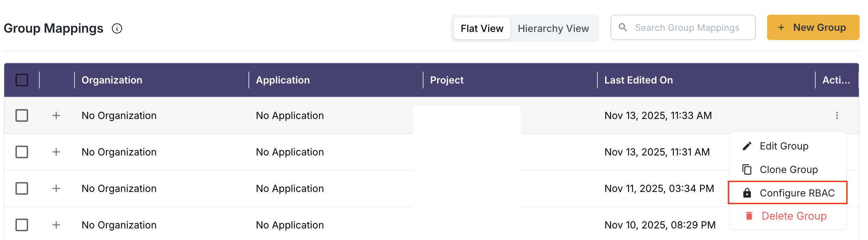This screenshot has height=240, width=868.
Task: Expand the row edited Nov 10, 08:29 PM
Action: 56,225
